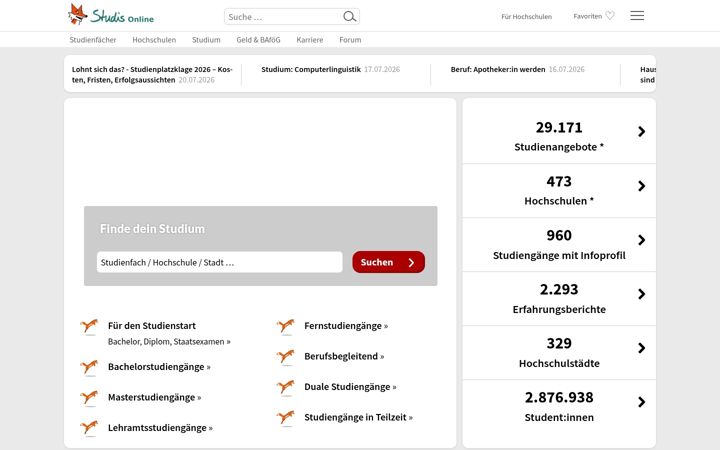
Task: Click the 329 Hochschulstädte count
Action: (559, 343)
